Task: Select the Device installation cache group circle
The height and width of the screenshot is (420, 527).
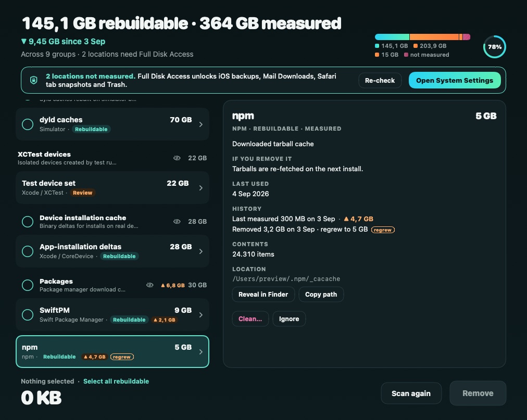Action: [28, 221]
